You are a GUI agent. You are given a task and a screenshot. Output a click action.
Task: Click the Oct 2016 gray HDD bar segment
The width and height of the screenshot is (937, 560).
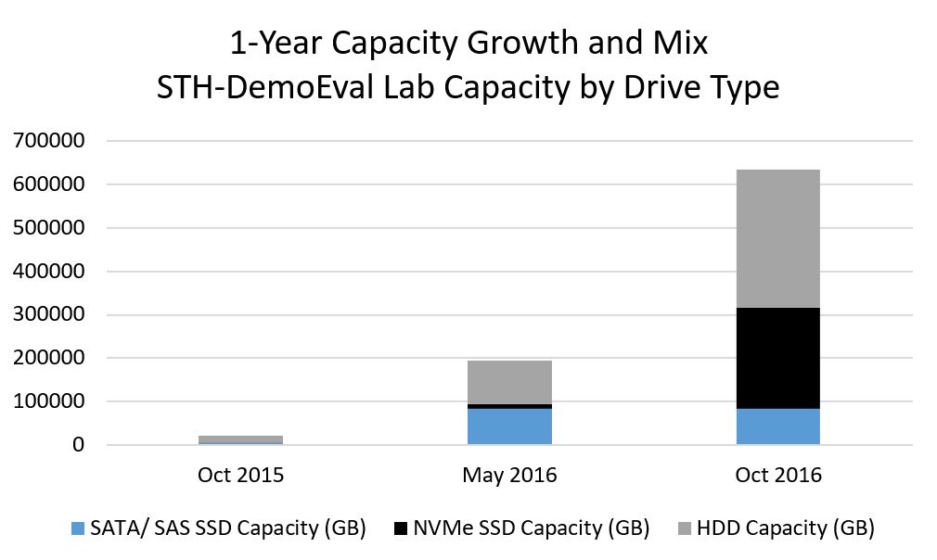[x=778, y=239]
